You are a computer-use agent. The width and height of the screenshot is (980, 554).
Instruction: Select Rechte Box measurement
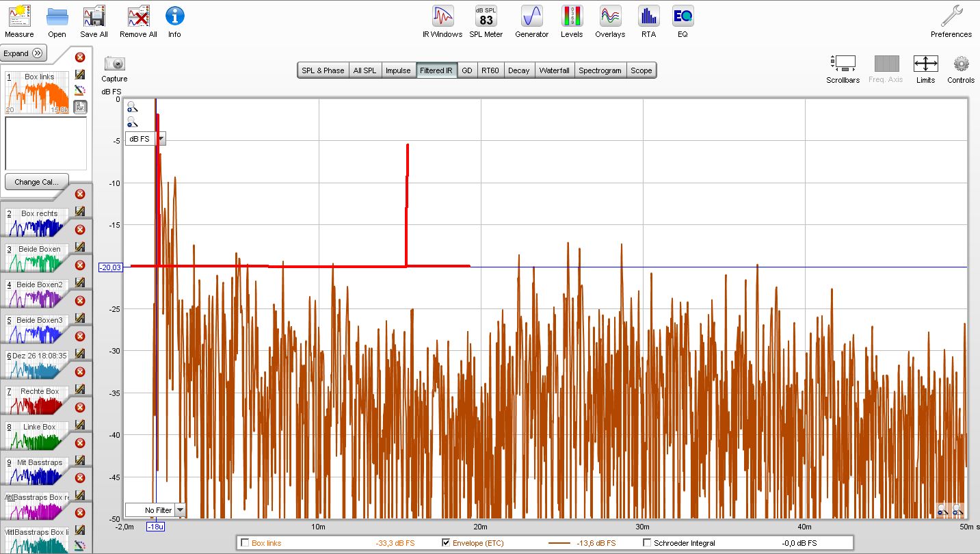(x=36, y=400)
